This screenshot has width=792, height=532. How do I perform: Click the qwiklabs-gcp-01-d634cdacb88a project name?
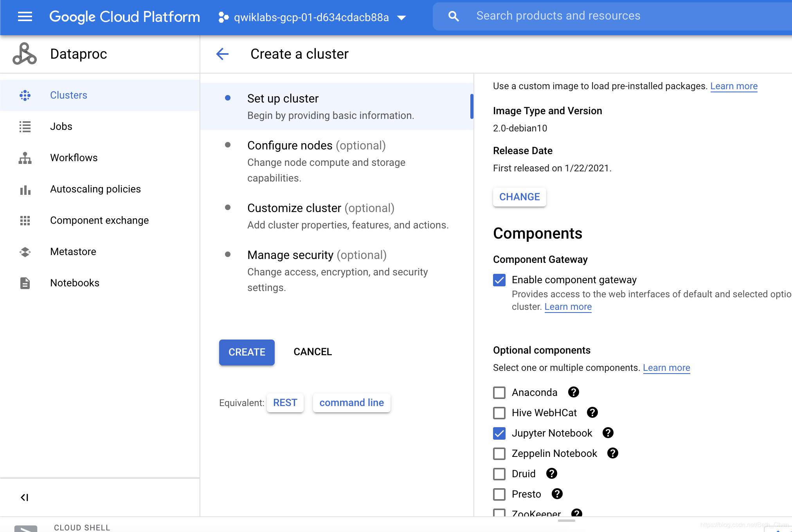tap(311, 18)
